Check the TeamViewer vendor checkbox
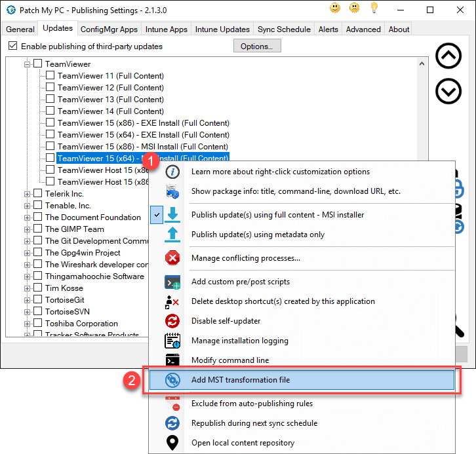Viewport: 476px width, 454px height. point(37,64)
